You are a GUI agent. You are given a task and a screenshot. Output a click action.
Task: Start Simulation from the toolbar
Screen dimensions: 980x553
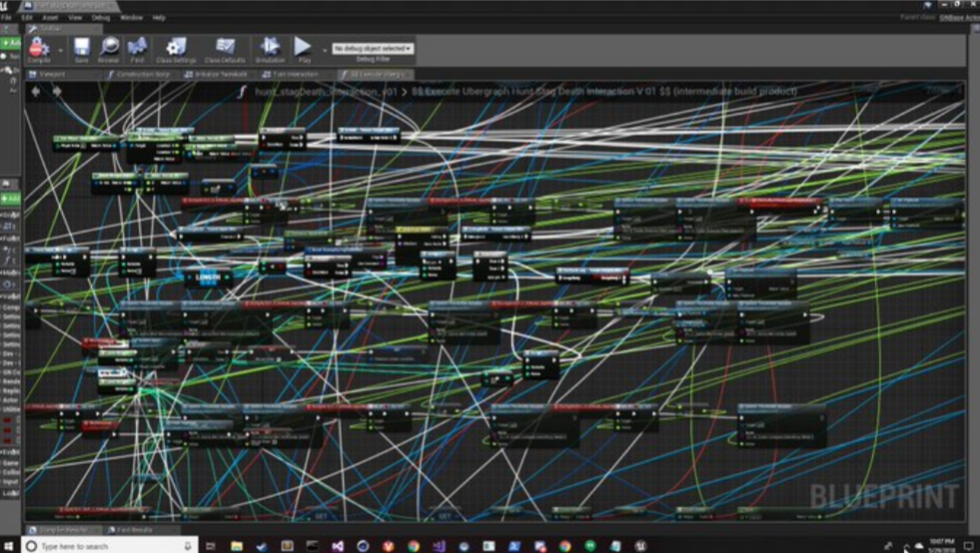point(270,49)
